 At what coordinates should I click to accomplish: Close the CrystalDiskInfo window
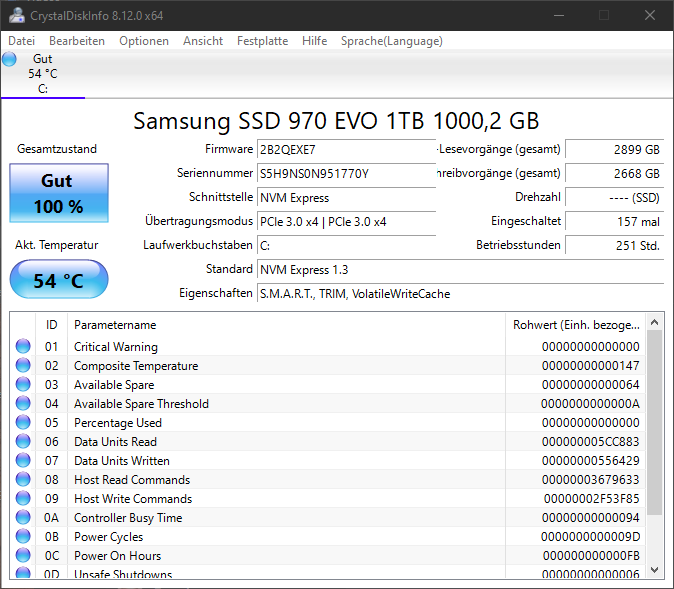pos(650,15)
